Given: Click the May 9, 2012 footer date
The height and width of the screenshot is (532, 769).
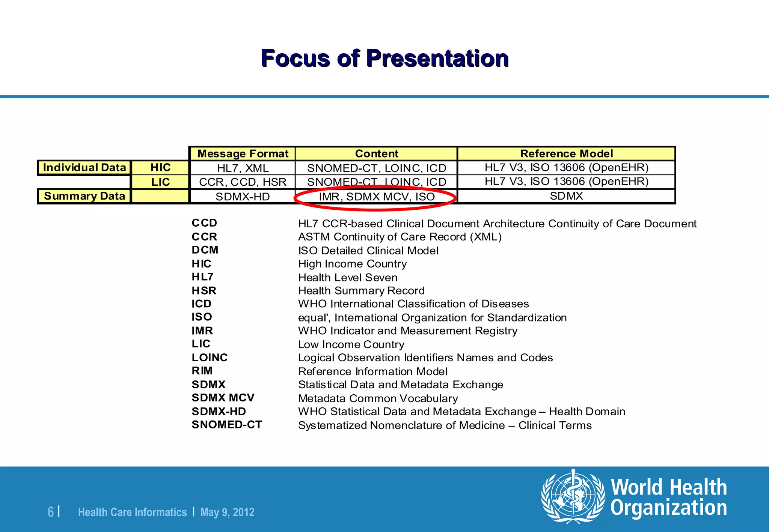Looking at the screenshot, I should (228, 512).
